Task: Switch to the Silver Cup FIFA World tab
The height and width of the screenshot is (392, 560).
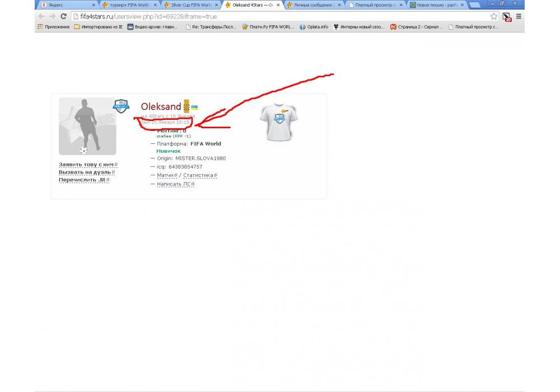Action: [190, 4]
